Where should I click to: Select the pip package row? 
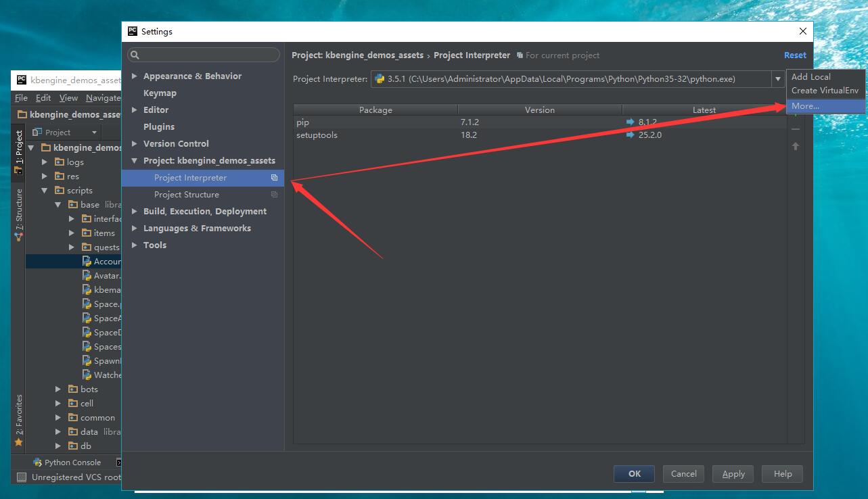[539, 122]
